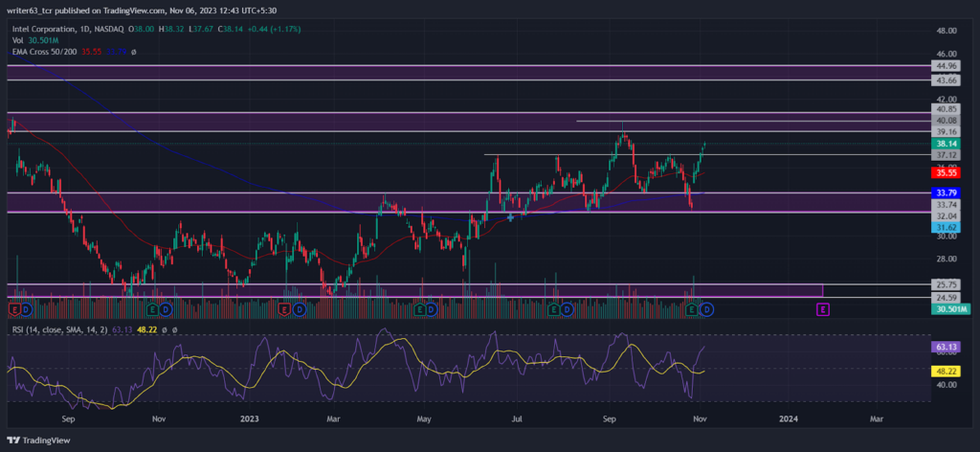
Task: Click the ø symbol after EMA Cross values
Action: click(133, 52)
